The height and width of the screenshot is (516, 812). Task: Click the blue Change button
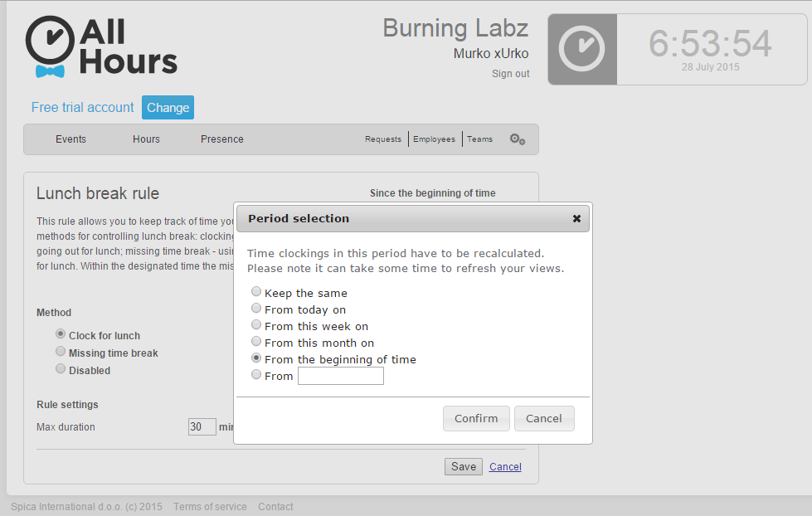coord(168,108)
